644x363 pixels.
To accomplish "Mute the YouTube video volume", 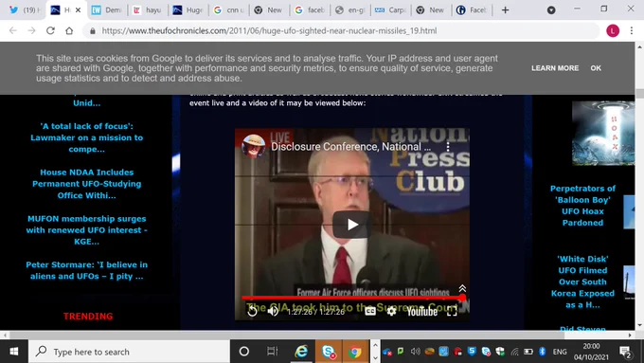I will pos(273,312).
